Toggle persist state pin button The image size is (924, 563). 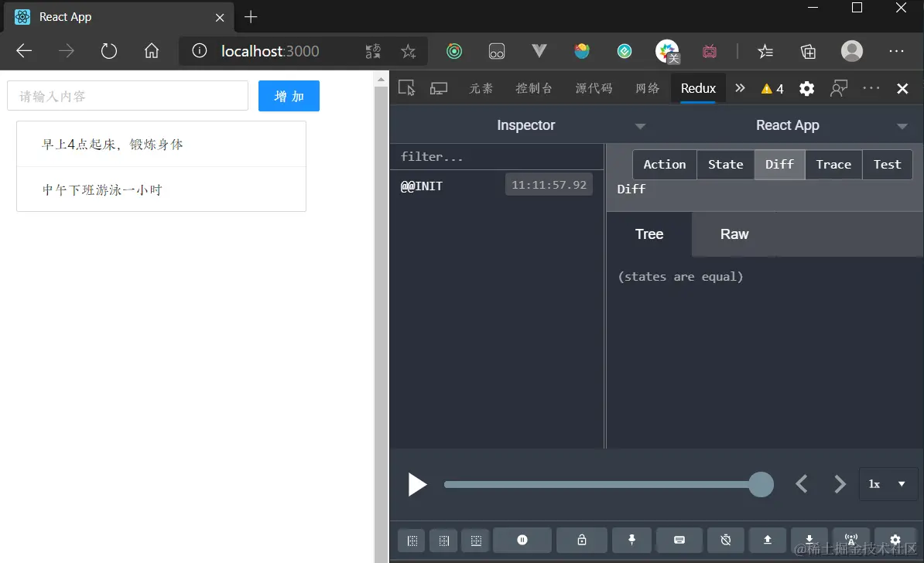[x=631, y=540]
